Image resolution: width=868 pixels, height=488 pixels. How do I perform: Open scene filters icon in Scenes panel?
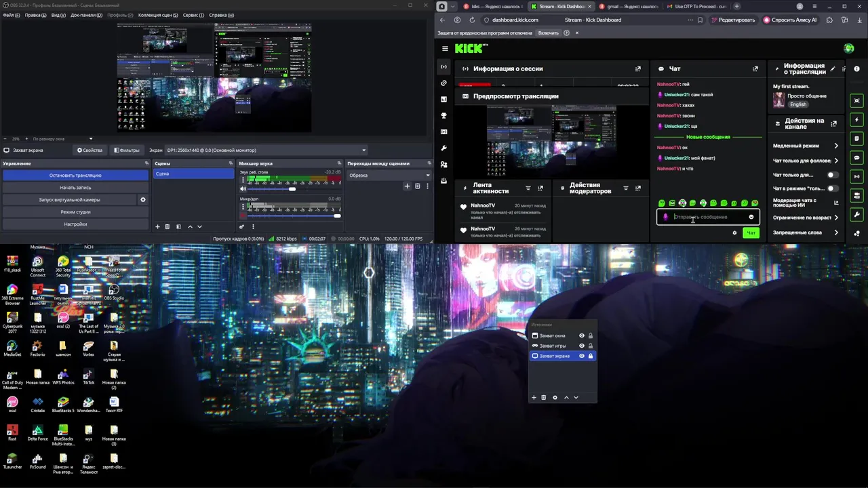click(178, 226)
